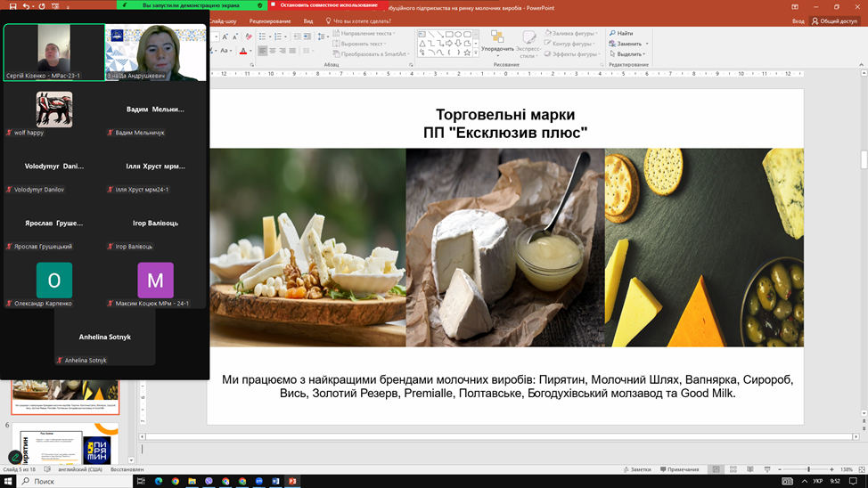The height and width of the screenshot is (488, 868).
Task: Click Volodymyr Danilov participant tile
Action: (53, 171)
